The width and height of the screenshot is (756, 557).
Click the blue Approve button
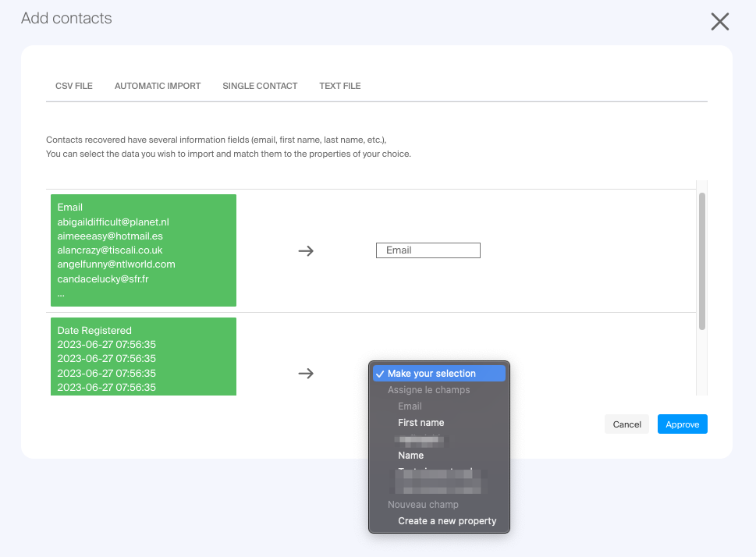pyautogui.click(x=682, y=424)
